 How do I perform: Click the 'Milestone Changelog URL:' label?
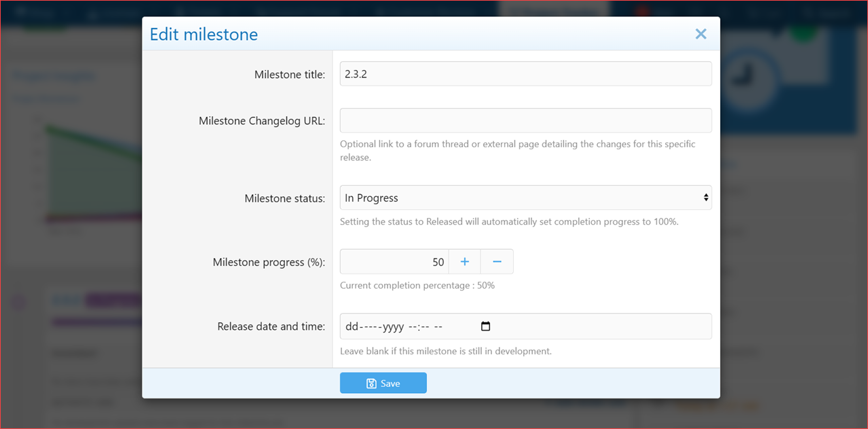coord(262,121)
